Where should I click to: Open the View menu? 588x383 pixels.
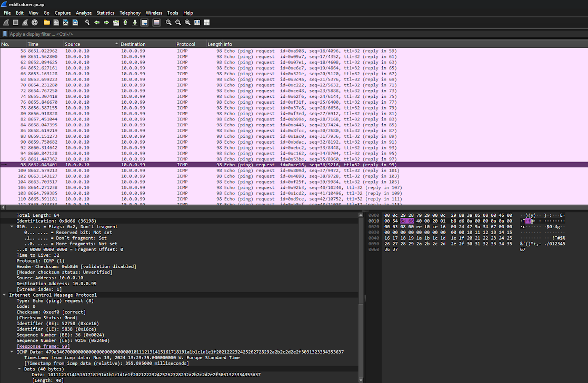(33, 13)
